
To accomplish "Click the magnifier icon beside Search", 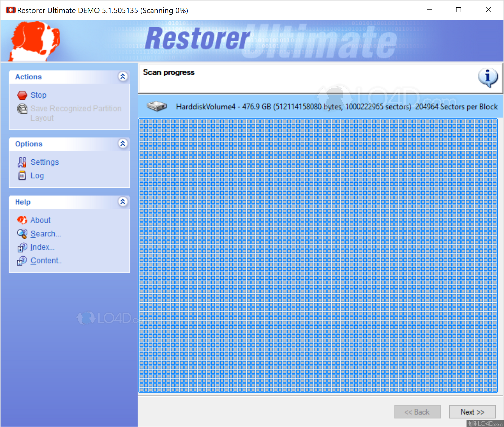I will pos(22,233).
